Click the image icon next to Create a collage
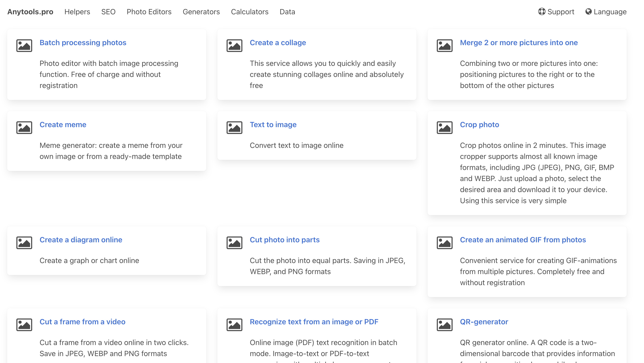Viewport: 644px width, 363px height. tap(234, 45)
